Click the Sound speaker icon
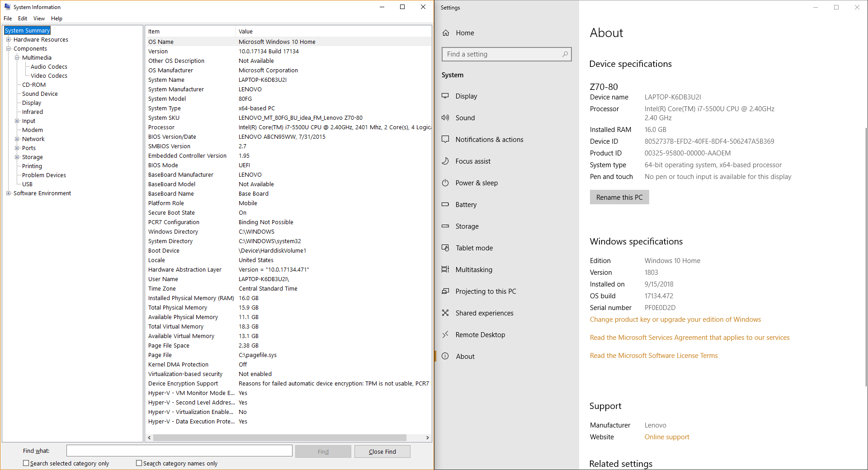The image size is (868, 470). click(445, 117)
